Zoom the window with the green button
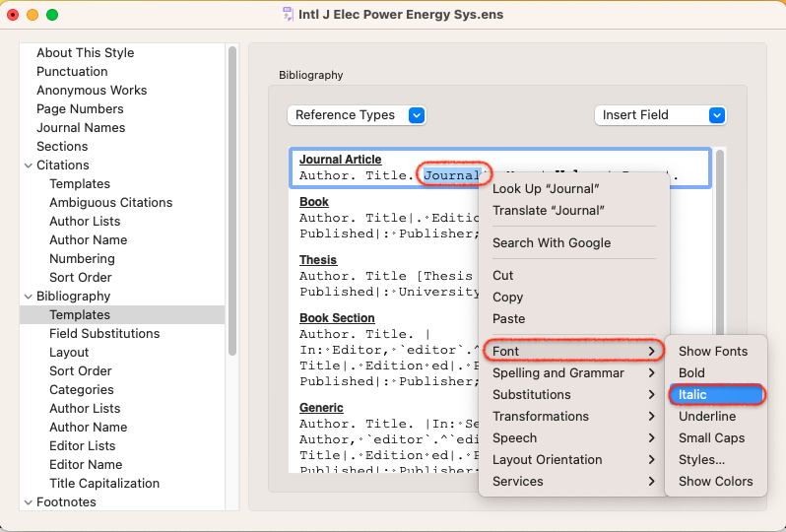This screenshot has height=532, width=786. pos(52,15)
